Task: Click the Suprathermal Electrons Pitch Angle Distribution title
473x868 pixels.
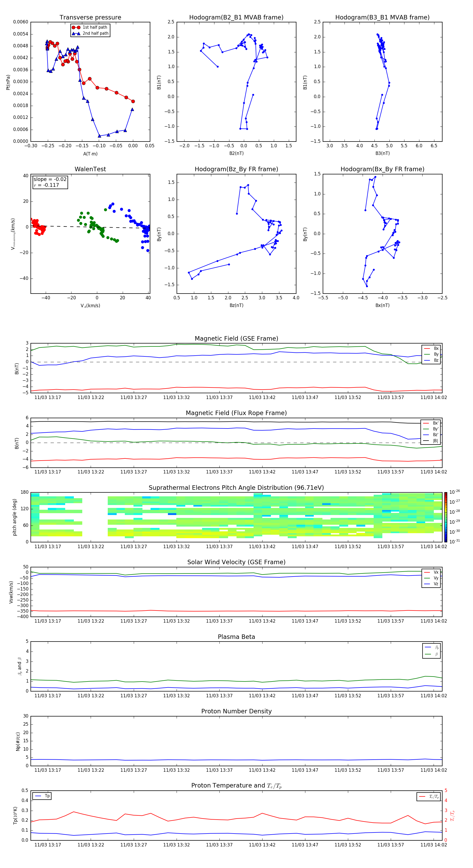Action: [x=236, y=488]
